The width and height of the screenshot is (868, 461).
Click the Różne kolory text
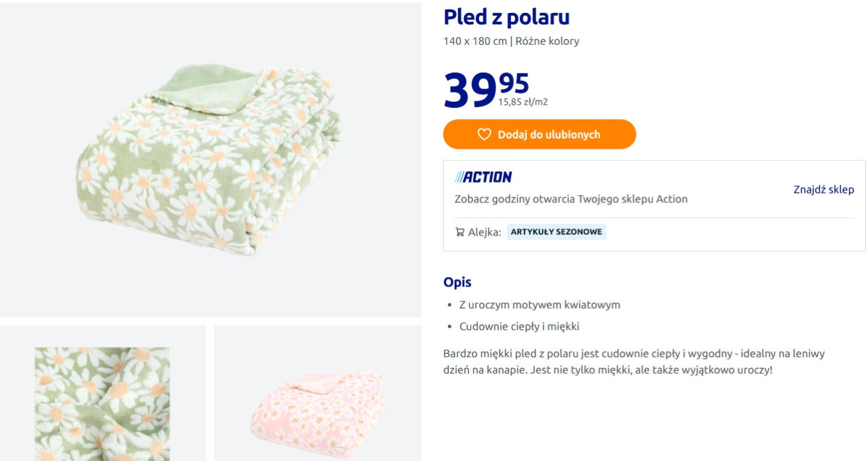click(x=547, y=41)
